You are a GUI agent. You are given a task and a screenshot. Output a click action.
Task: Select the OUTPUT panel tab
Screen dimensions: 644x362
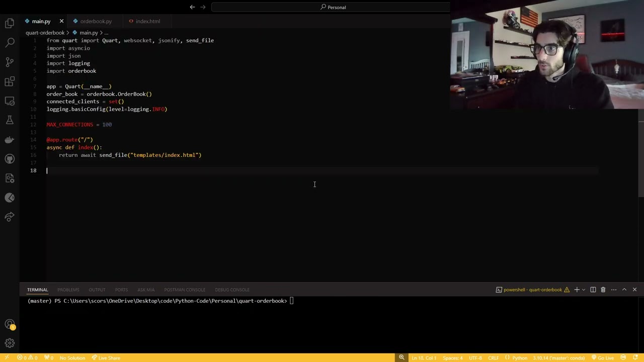click(97, 290)
